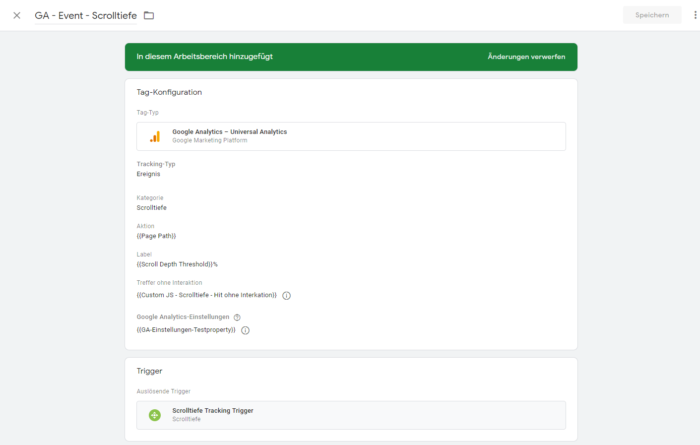
Task: Click the info icon beside GA-Einstellungen-Testproperty
Action: click(245, 330)
